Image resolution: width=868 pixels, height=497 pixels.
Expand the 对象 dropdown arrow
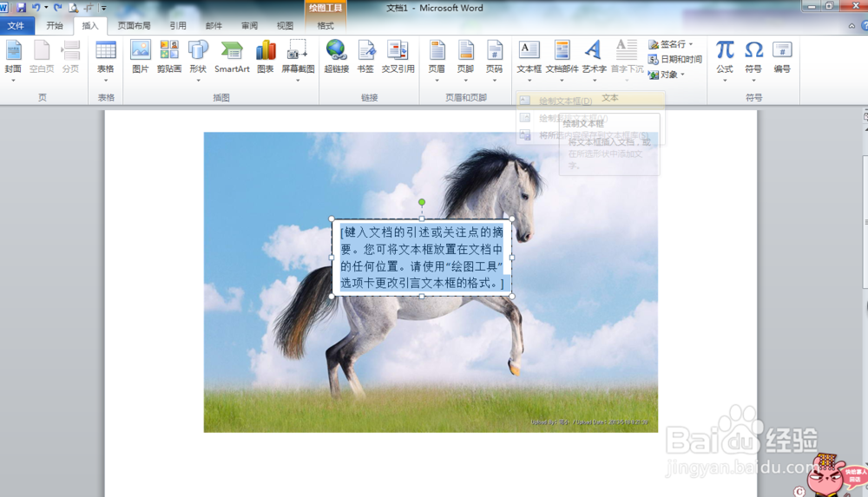tap(682, 75)
